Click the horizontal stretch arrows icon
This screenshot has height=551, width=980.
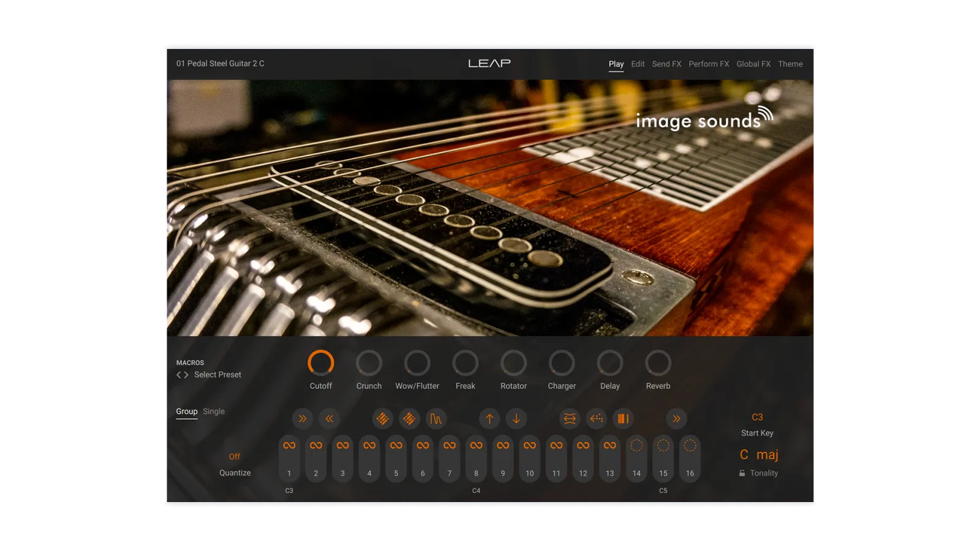[x=570, y=419]
